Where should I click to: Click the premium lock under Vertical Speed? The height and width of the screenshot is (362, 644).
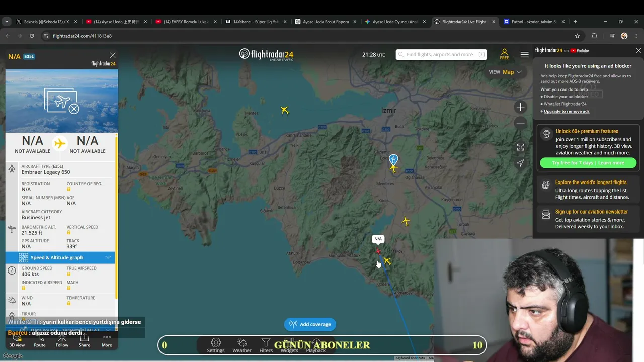click(69, 233)
